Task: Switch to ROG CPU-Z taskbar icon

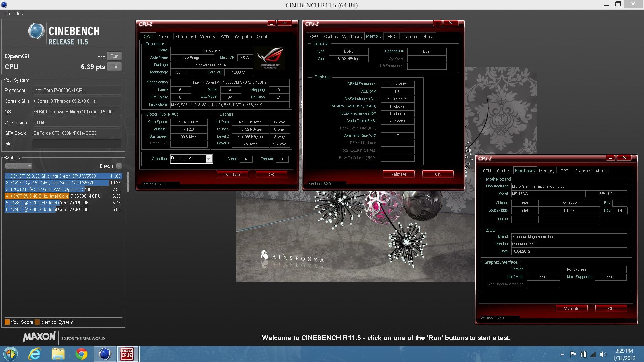Action: point(127,354)
